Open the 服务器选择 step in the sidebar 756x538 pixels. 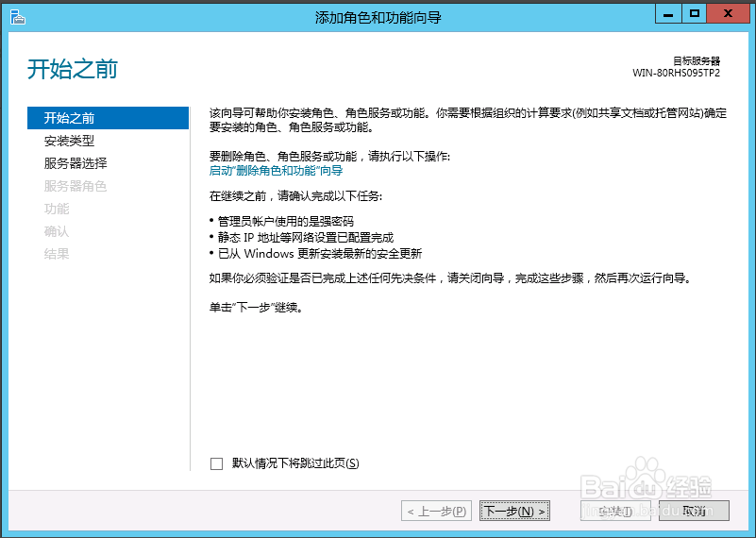76,163
